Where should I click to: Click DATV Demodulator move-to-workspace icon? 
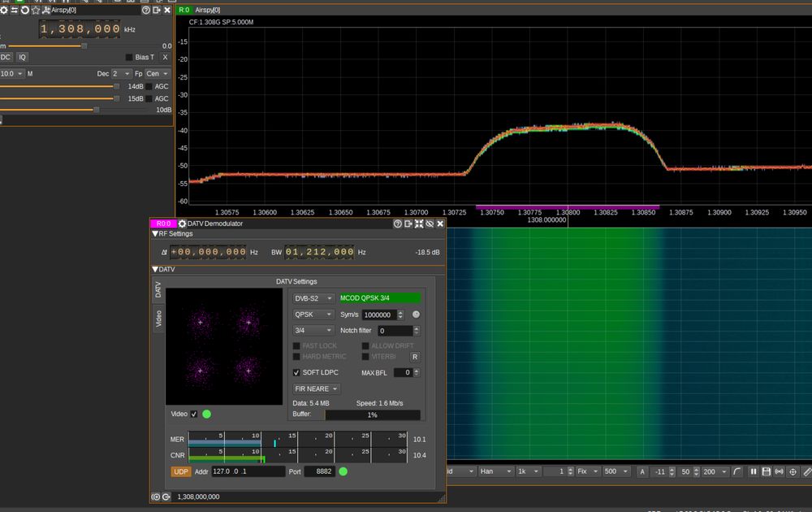[408, 223]
